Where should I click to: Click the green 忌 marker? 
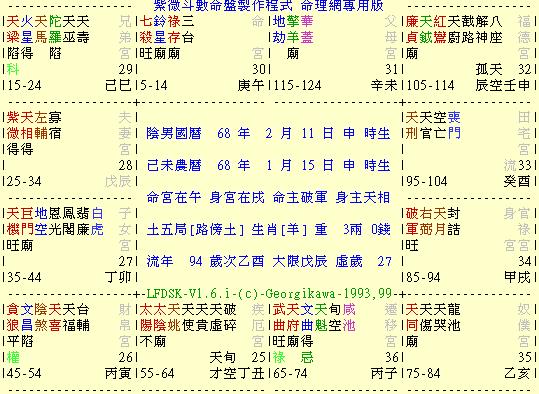point(307,358)
